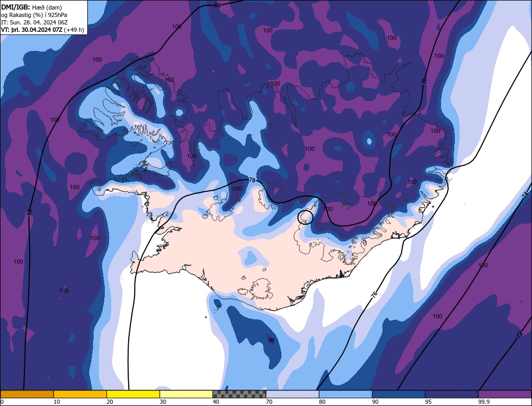Click the legend scale value "70"
The width and height of the screenshot is (532, 406).
[x=269, y=402]
